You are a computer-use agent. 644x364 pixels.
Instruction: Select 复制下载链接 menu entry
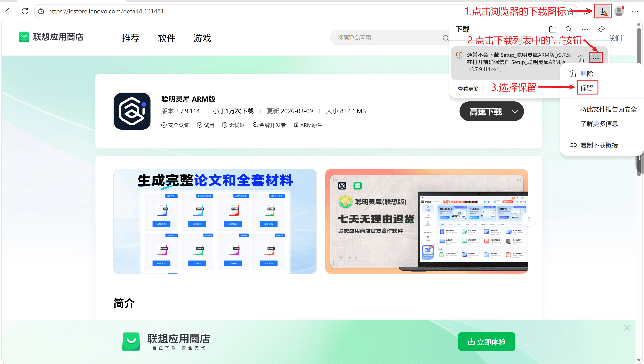coord(599,145)
